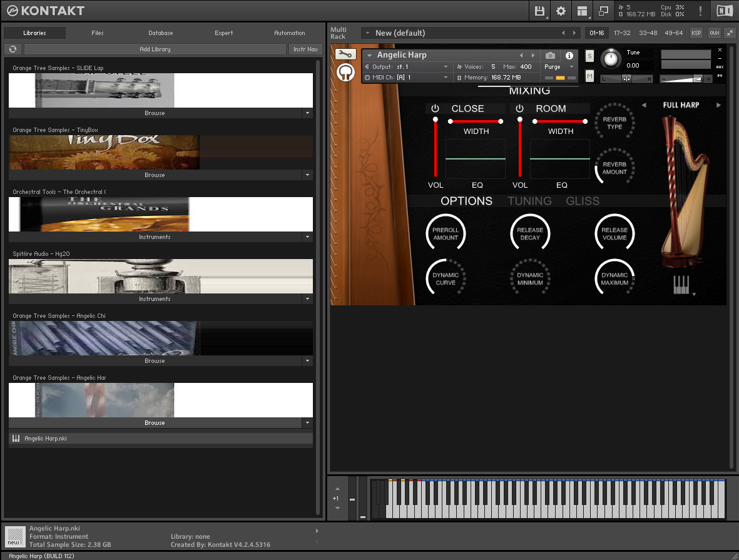Toggle the KSP multi script button

pyautogui.click(x=696, y=33)
